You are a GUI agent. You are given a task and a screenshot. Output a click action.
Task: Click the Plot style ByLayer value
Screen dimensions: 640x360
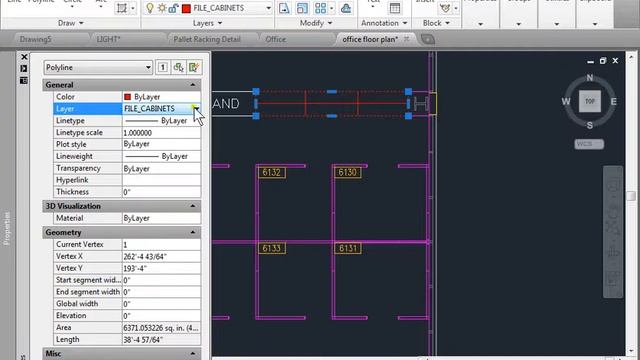pyautogui.click(x=162, y=144)
